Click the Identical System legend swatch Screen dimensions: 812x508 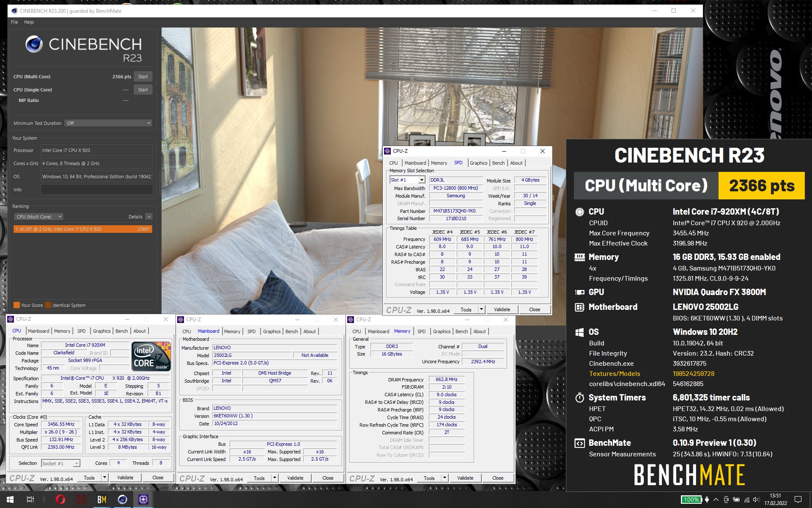[48, 305]
